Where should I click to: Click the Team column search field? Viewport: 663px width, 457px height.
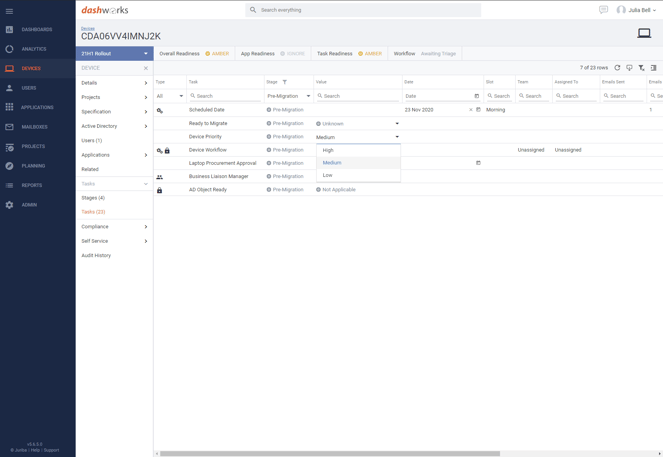coord(533,96)
